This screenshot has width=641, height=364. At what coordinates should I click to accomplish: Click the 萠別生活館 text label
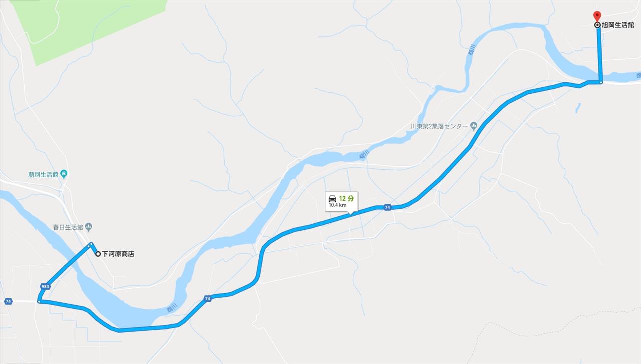click(44, 175)
